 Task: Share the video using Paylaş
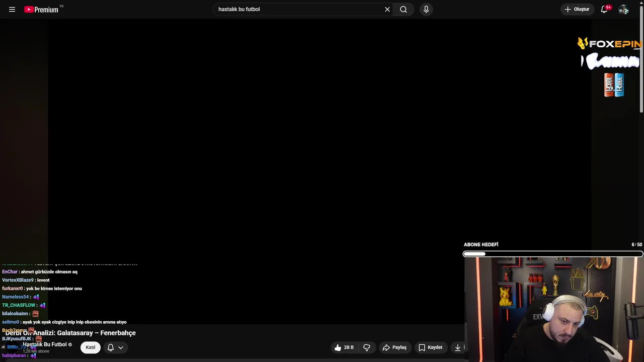394,347
